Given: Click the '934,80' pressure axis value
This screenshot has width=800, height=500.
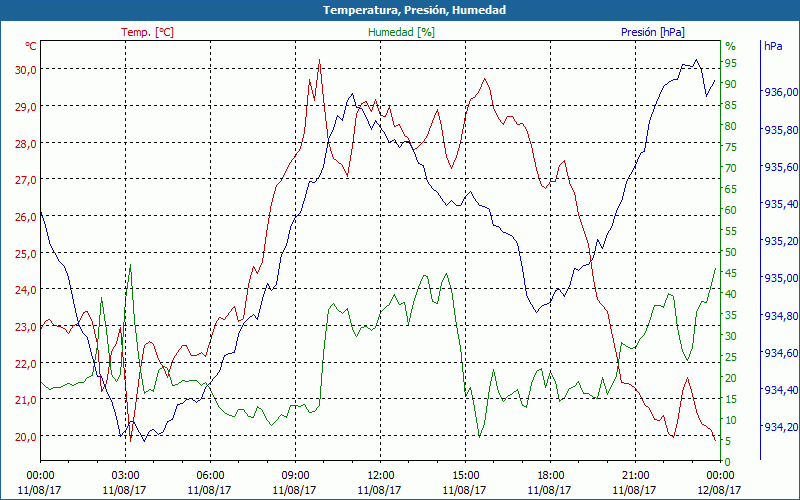Looking at the screenshot, I should (781, 316).
